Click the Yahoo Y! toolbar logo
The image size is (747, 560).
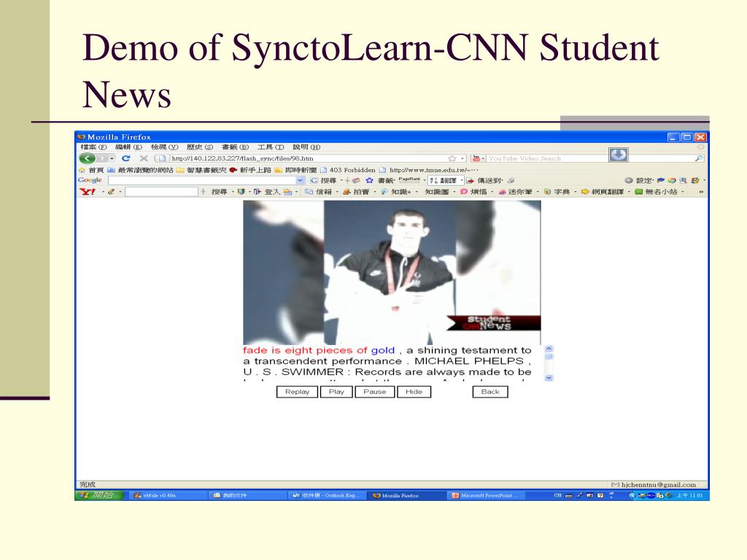click(x=88, y=192)
